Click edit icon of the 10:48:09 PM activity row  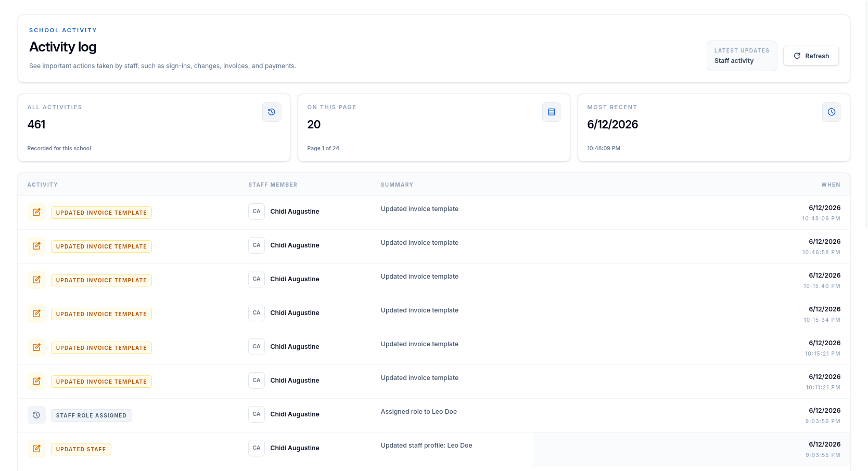36,213
